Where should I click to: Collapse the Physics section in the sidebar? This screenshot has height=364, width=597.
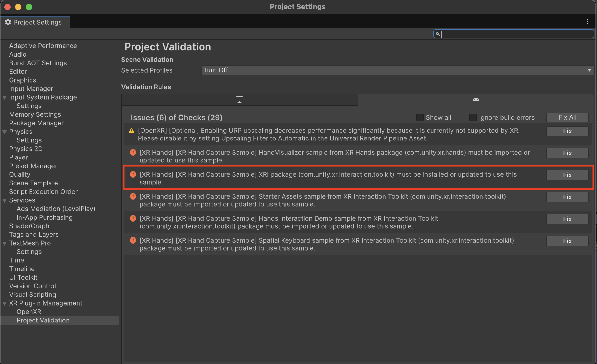tap(4, 132)
